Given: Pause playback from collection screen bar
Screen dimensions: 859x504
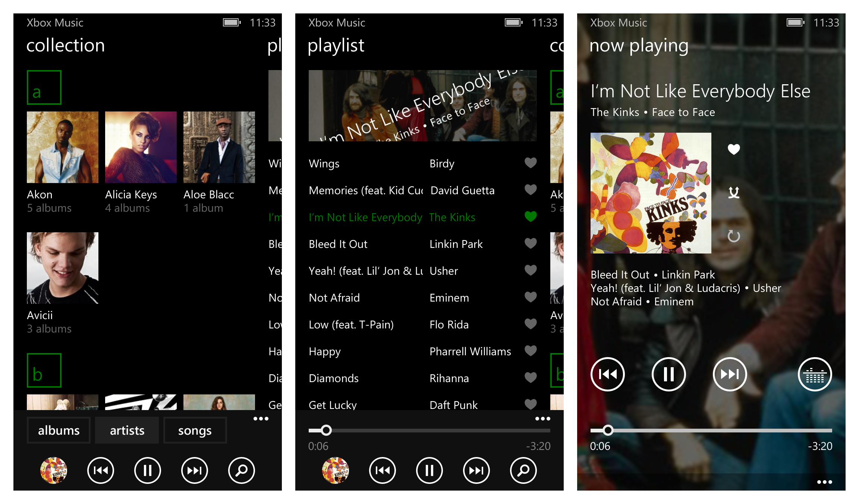Looking at the screenshot, I should click(148, 470).
